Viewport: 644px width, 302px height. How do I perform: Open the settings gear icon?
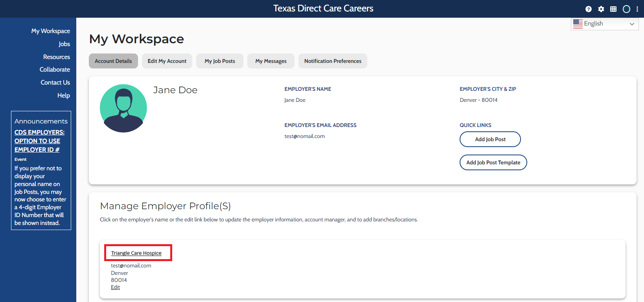pyautogui.click(x=601, y=9)
